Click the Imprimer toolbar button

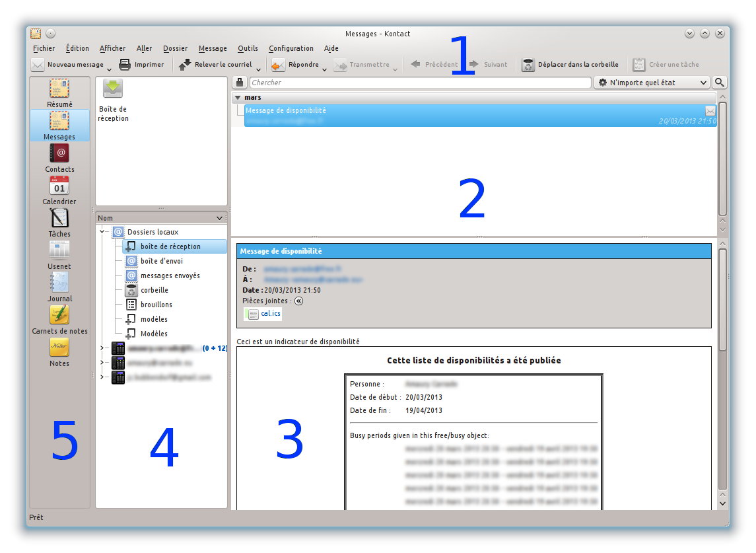pyautogui.click(x=141, y=65)
